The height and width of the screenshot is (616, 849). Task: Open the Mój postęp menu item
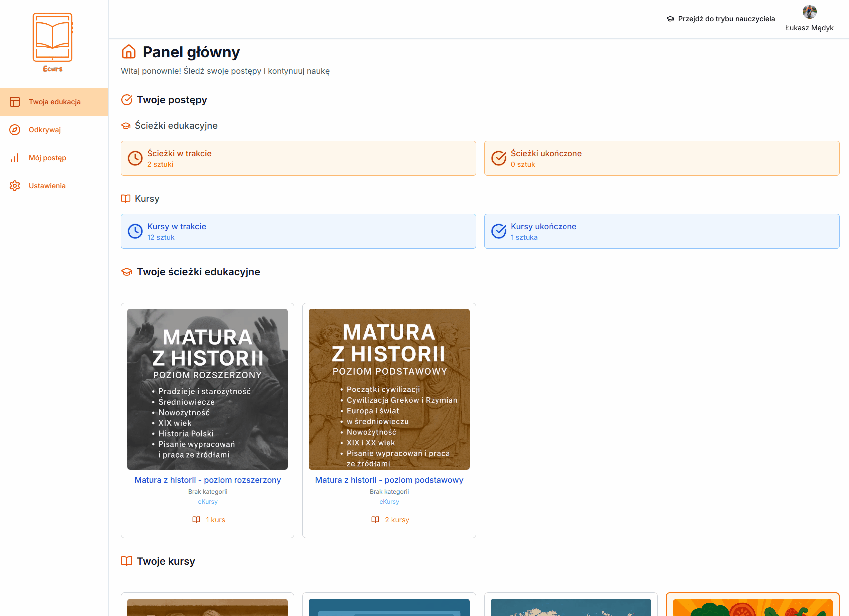(x=47, y=158)
